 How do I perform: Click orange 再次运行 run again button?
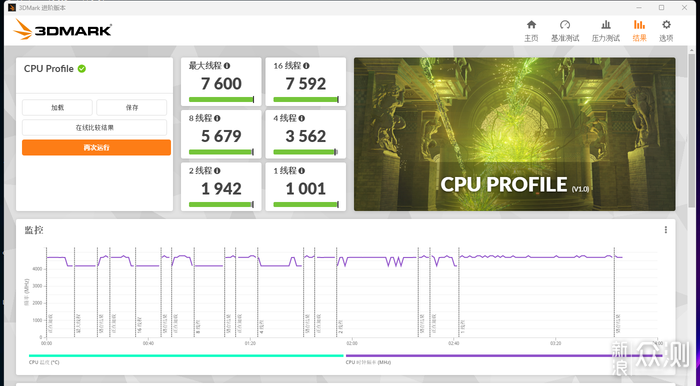pyautogui.click(x=96, y=148)
